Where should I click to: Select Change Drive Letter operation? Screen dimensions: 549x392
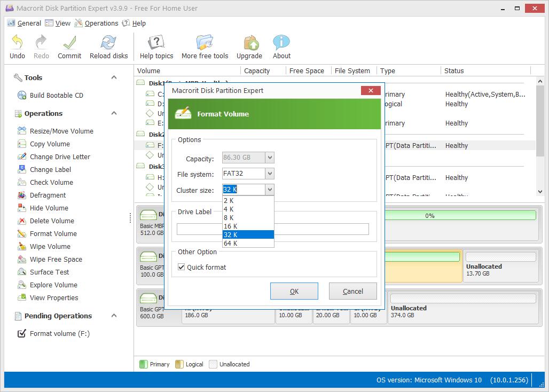[x=60, y=157]
